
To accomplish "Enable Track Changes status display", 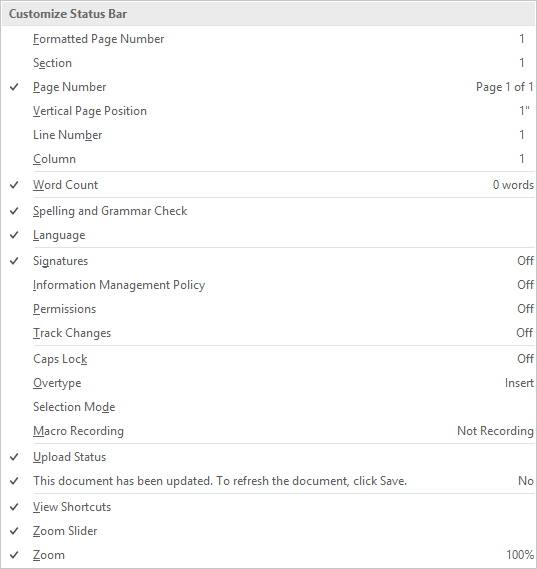I will pos(268,333).
